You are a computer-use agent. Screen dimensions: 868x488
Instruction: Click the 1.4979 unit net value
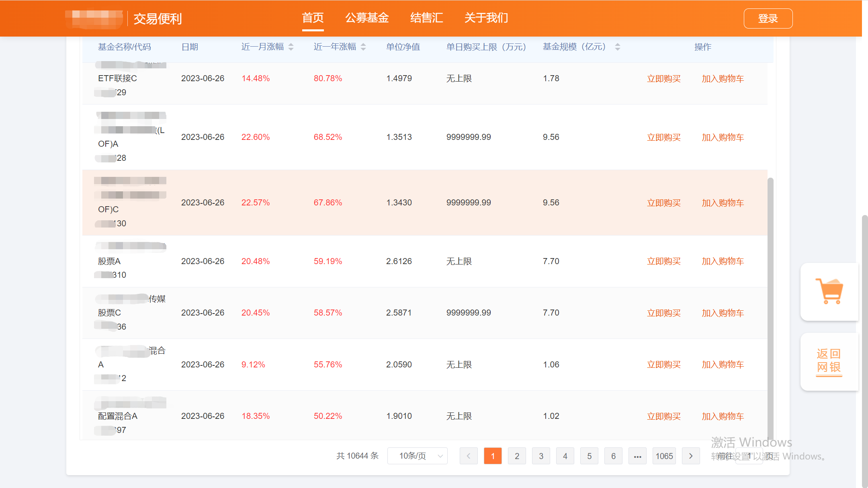tap(399, 78)
